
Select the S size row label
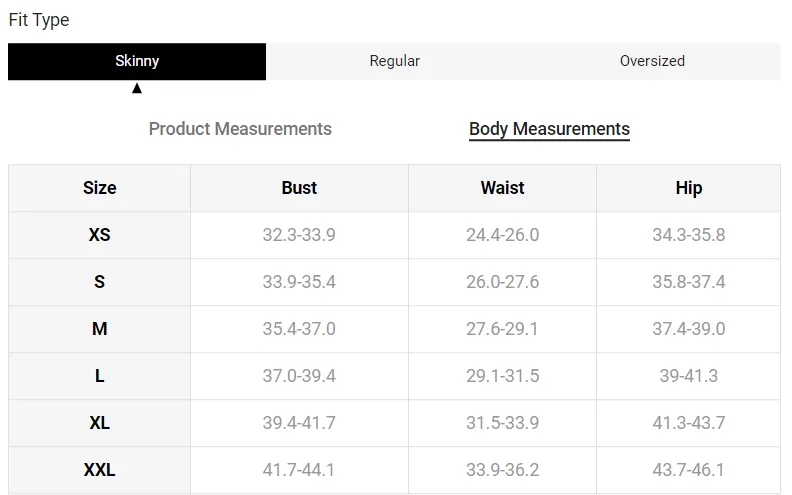100,282
